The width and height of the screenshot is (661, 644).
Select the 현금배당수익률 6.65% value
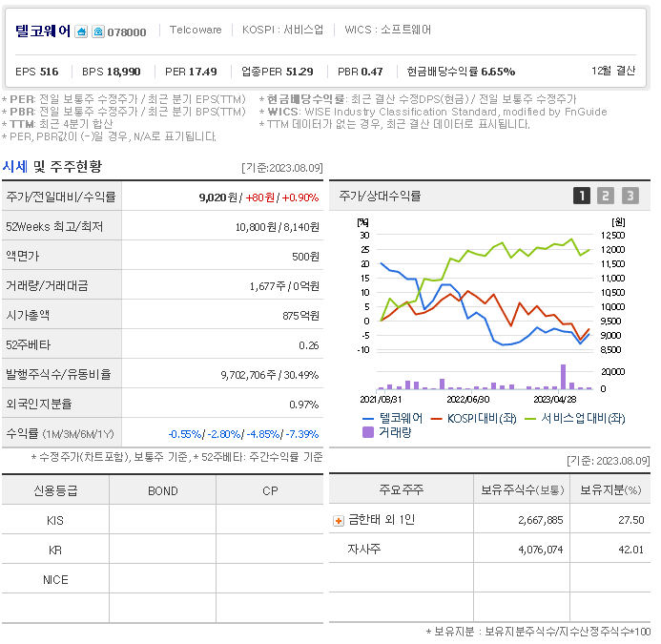click(461, 72)
